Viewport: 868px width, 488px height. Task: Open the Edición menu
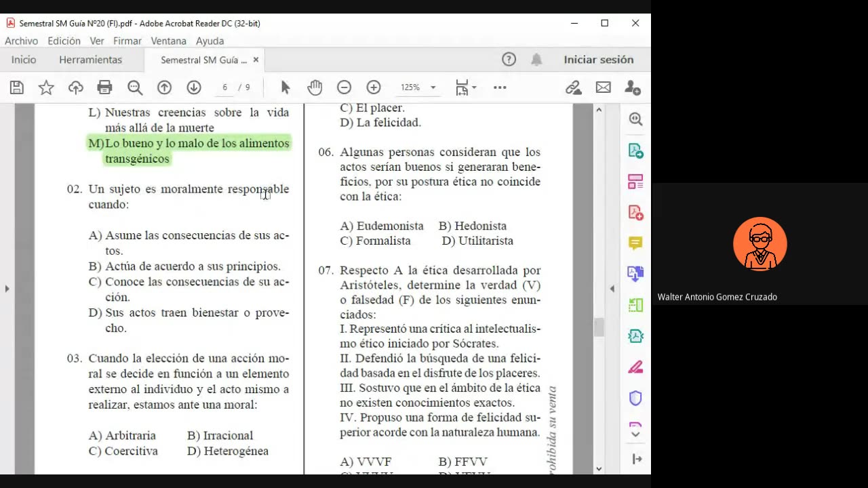click(64, 41)
